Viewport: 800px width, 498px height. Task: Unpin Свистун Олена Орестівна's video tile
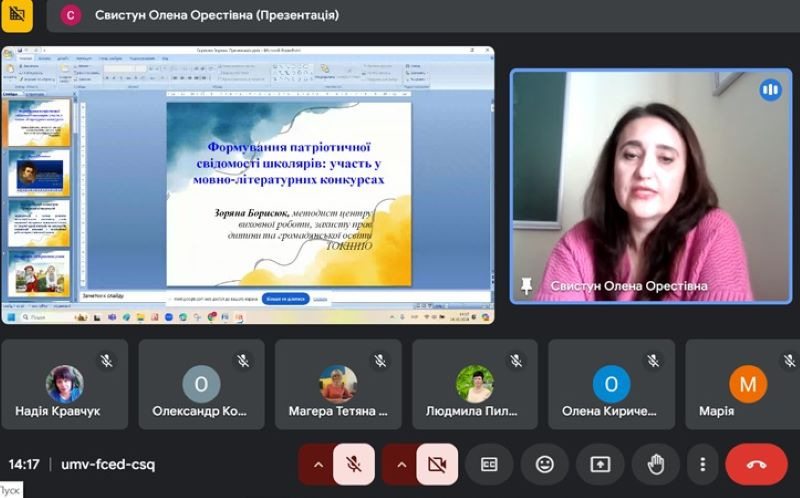pos(526,285)
